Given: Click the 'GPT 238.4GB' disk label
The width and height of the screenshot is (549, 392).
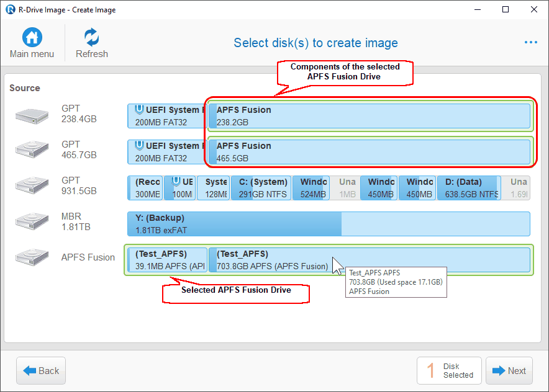Looking at the screenshot, I should click(79, 114).
